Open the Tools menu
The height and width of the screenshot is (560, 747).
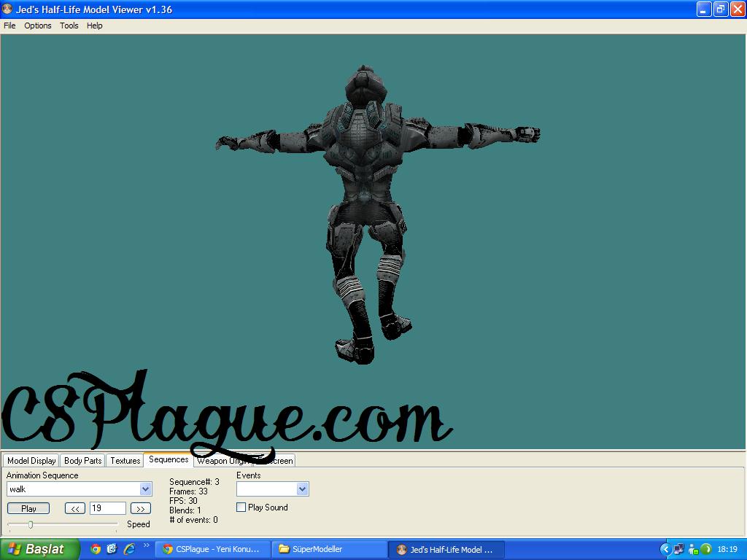(69, 26)
